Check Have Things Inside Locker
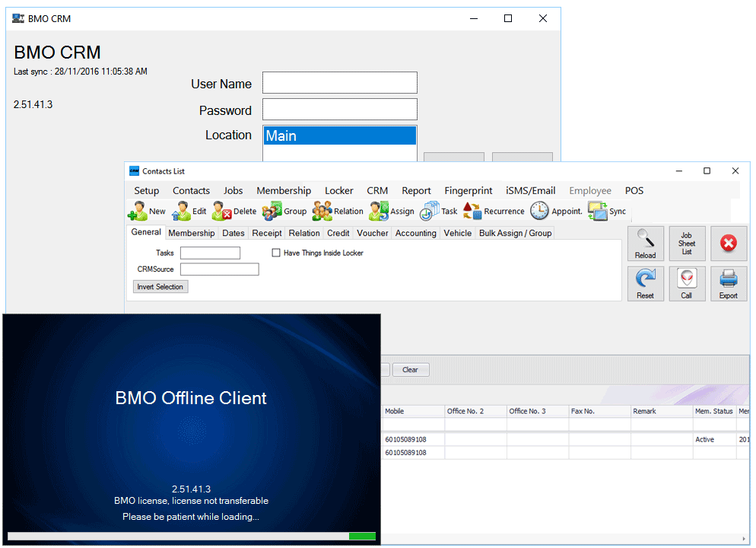Viewport: 756px width, 548px height. pos(276,253)
